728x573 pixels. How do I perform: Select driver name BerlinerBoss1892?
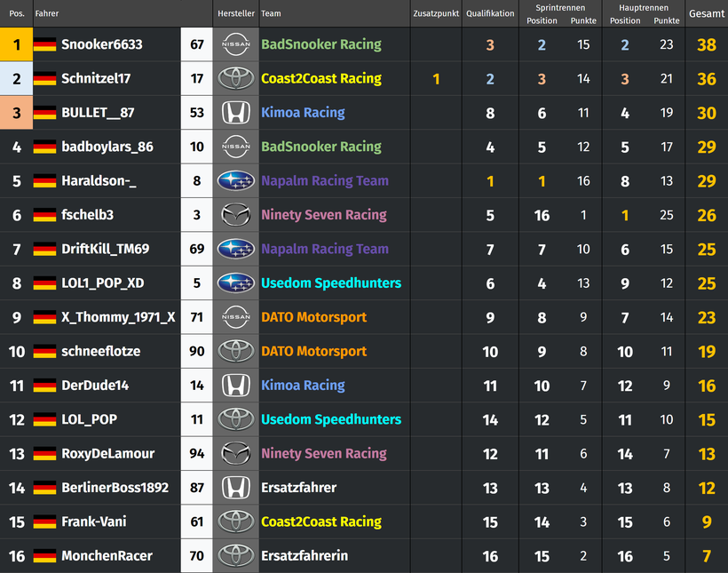coord(115,488)
